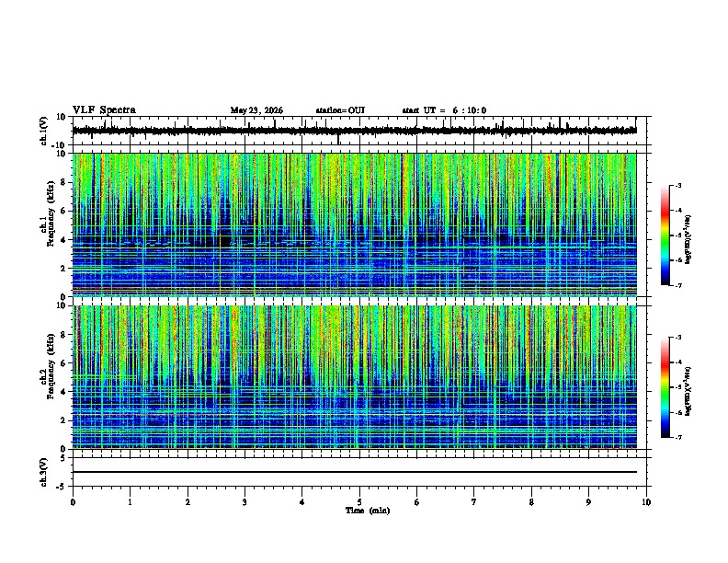728x563 pixels.
Task: Click the flat black line in ch.3 panel
Action: (355, 472)
